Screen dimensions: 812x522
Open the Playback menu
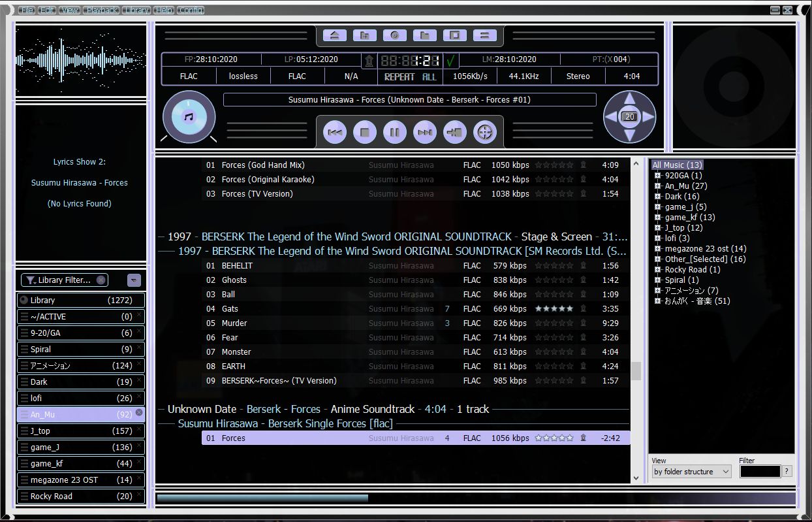[101, 10]
